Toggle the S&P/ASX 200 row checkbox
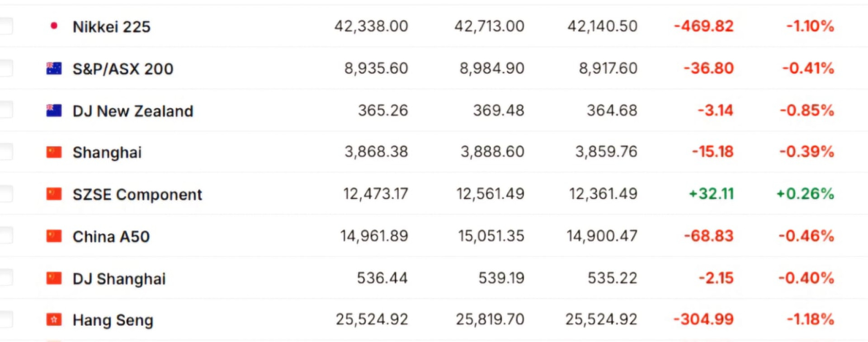 click(5, 68)
